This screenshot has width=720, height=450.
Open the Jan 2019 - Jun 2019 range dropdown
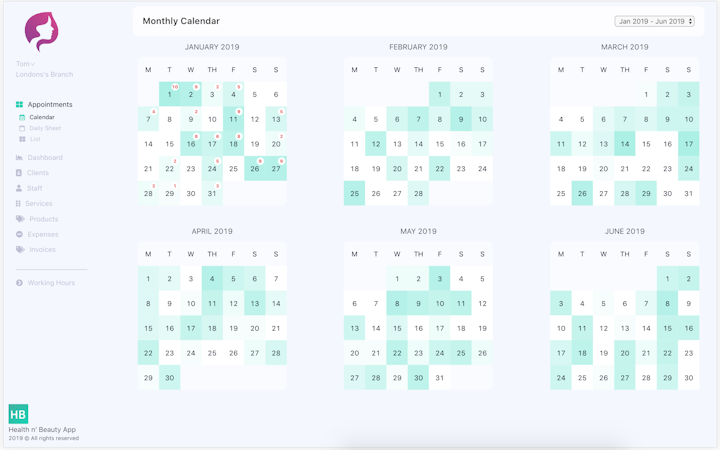654,21
